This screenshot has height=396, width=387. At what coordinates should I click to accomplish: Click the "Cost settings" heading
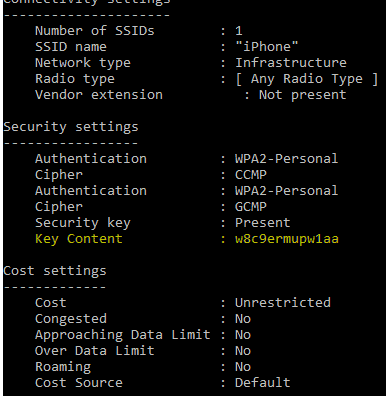coord(55,271)
